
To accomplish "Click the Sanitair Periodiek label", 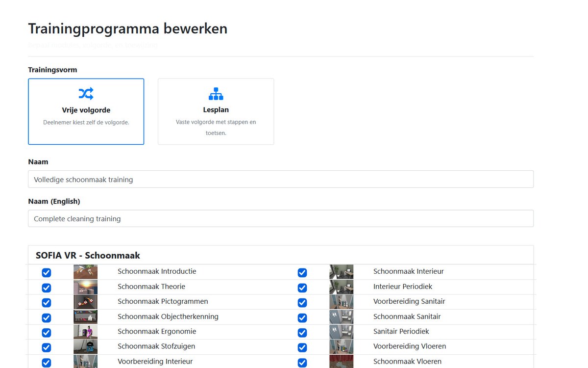I will (x=401, y=331).
